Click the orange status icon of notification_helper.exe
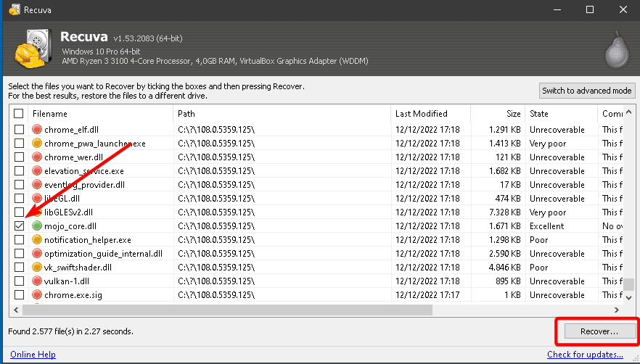The height and width of the screenshot is (364, 640). 37,239
